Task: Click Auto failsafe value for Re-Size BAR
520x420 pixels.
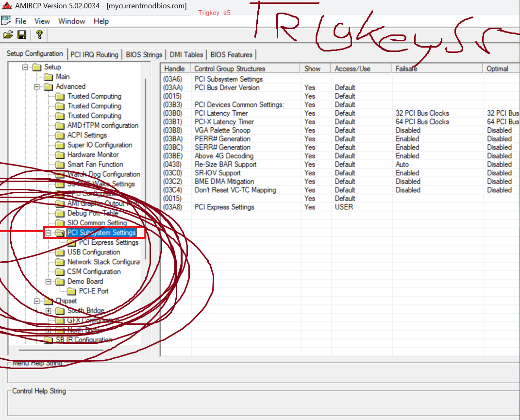Action: click(x=402, y=165)
